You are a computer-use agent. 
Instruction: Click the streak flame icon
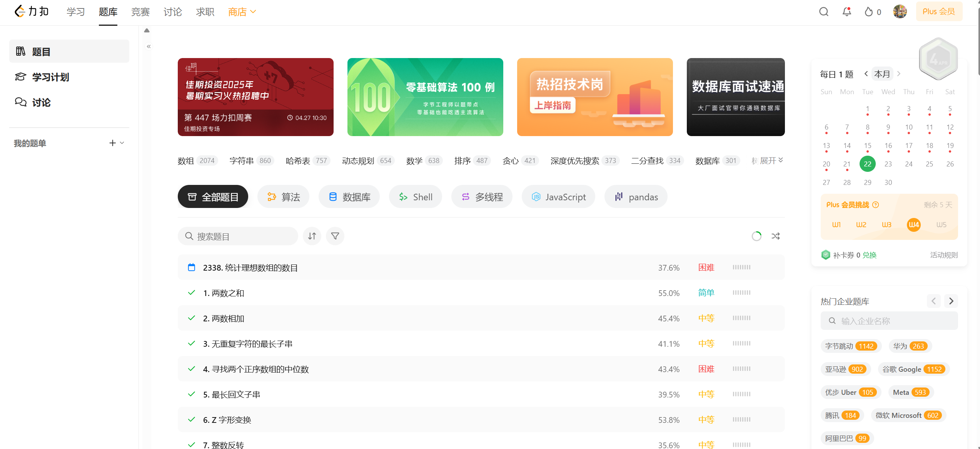tap(869, 12)
